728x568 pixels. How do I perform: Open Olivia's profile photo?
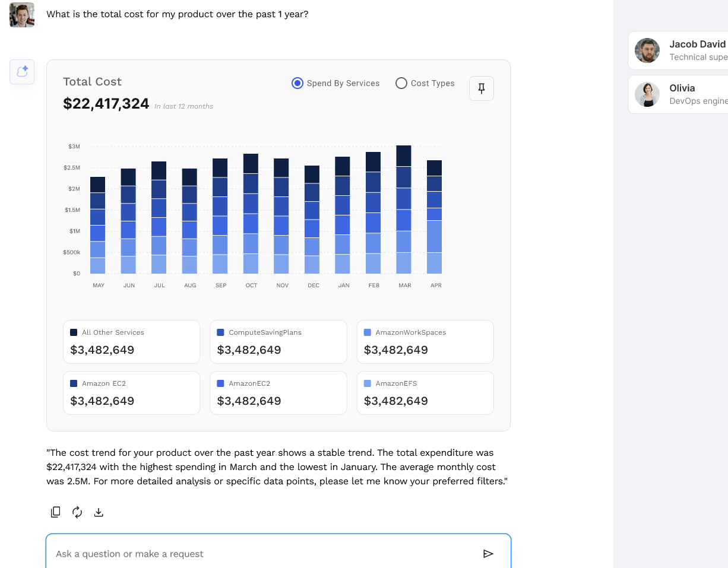(x=647, y=94)
